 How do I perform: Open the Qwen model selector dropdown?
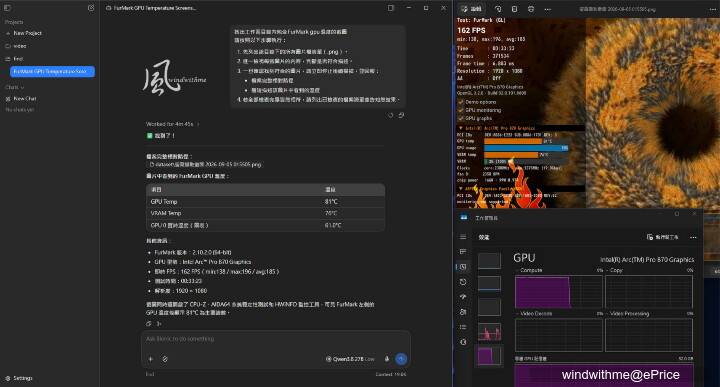tap(350, 359)
